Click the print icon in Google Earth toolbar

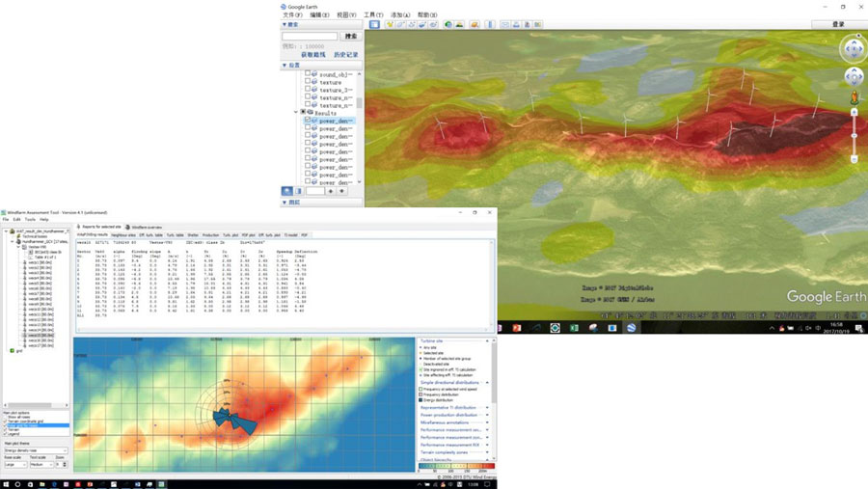516,24
